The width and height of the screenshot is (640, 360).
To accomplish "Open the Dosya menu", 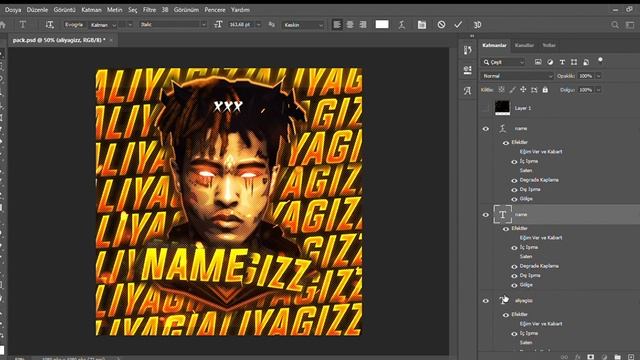I will pyautogui.click(x=13, y=10).
